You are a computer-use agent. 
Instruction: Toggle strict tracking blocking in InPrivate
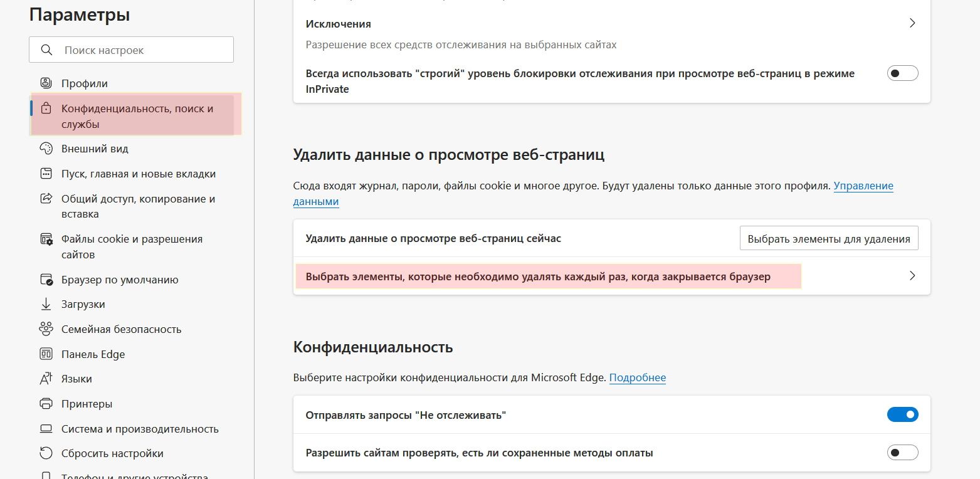click(903, 73)
